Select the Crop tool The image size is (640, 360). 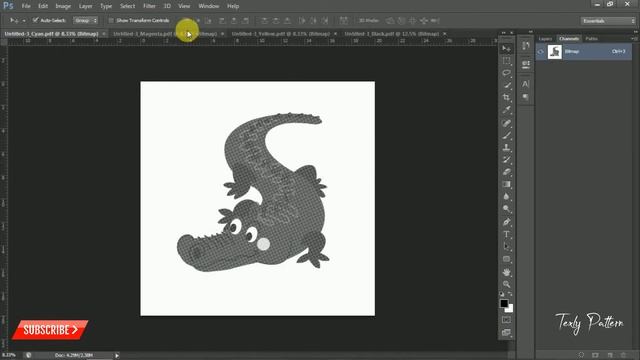[506, 98]
